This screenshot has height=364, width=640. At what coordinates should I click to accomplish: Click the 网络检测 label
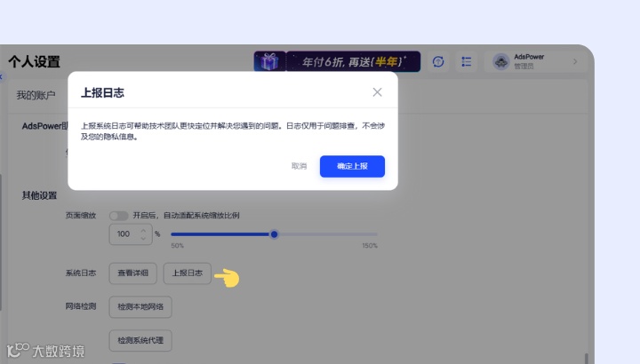pos(81,306)
